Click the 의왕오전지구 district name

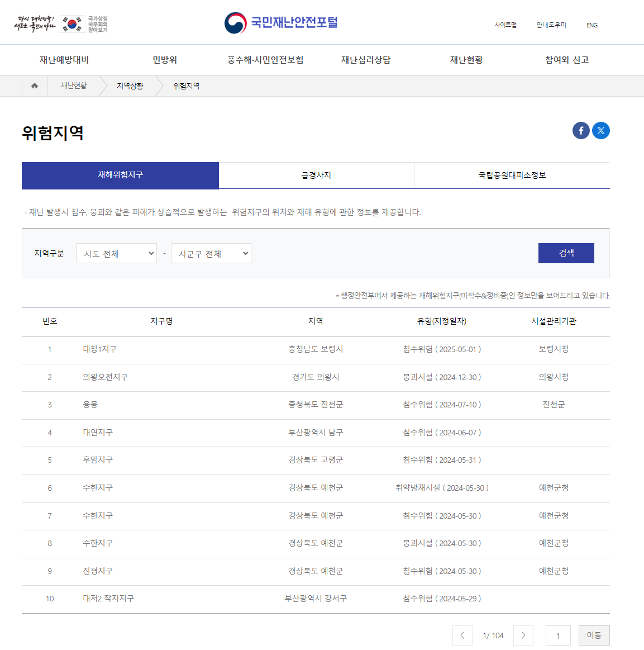(x=105, y=377)
